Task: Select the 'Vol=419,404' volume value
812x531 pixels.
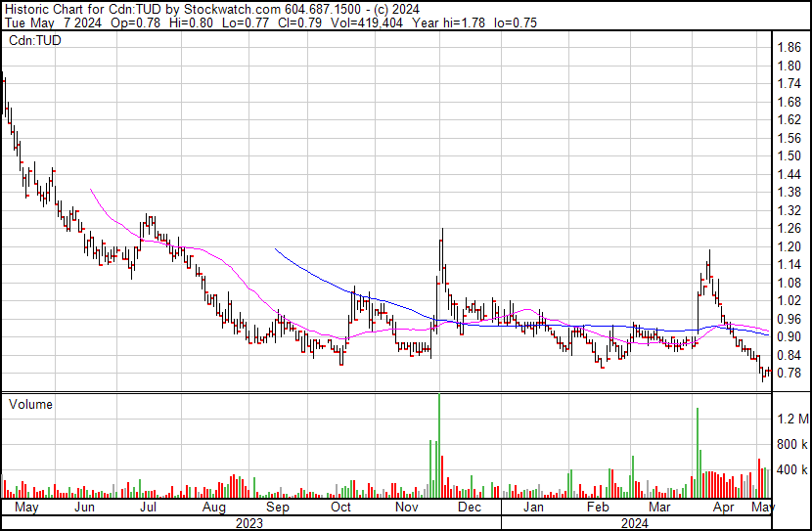Action: click(x=366, y=22)
